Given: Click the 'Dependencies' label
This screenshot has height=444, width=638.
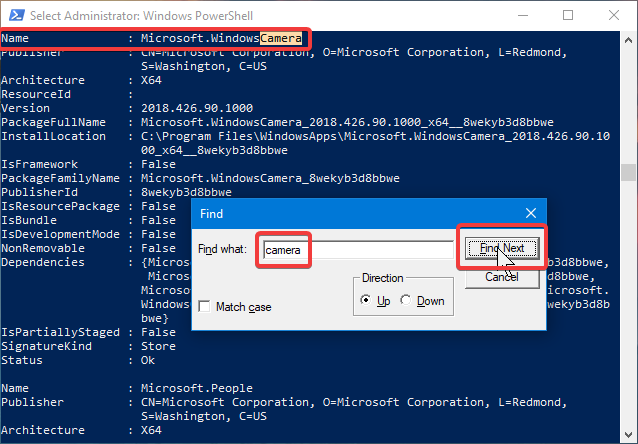Looking at the screenshot, I should 43,262.
